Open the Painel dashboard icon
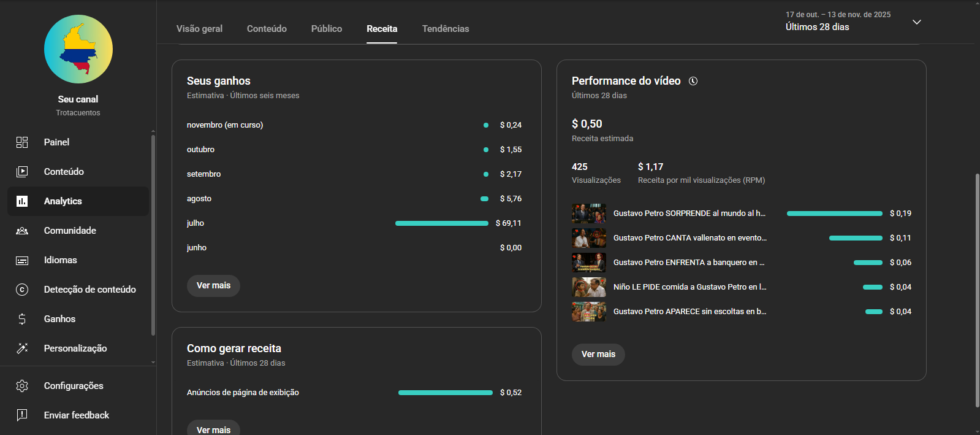 (x=22, y=142)
